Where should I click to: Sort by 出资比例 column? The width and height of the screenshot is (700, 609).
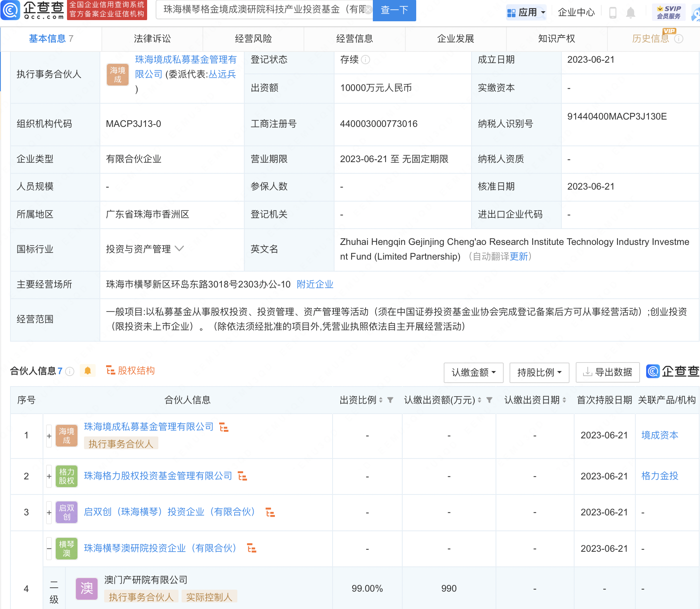[381, 400]
